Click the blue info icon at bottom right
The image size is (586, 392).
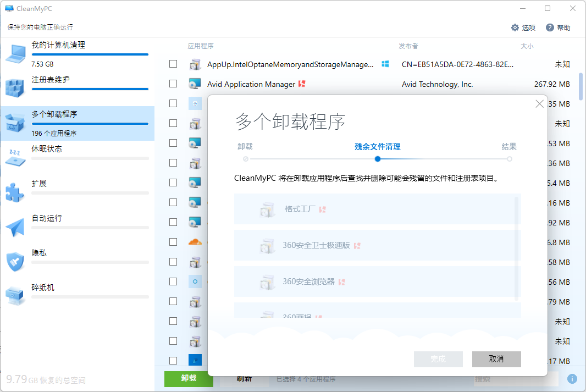tap(572, 379)
